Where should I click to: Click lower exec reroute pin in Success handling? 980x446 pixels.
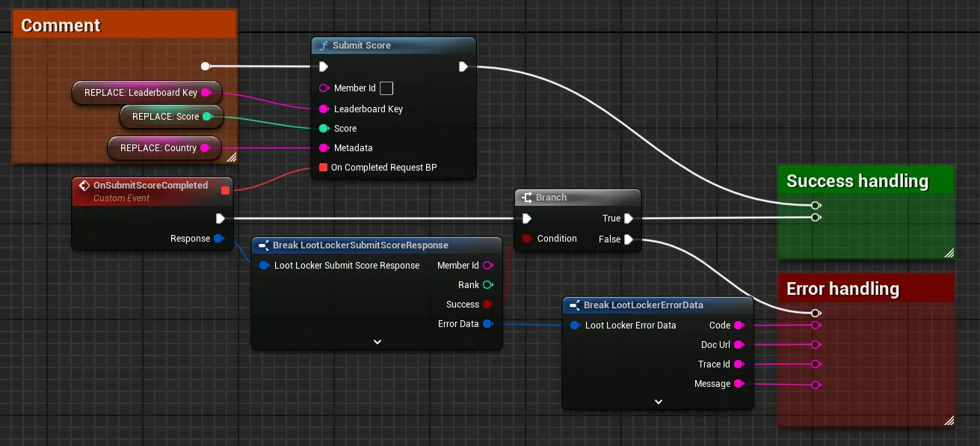(816, 218)
